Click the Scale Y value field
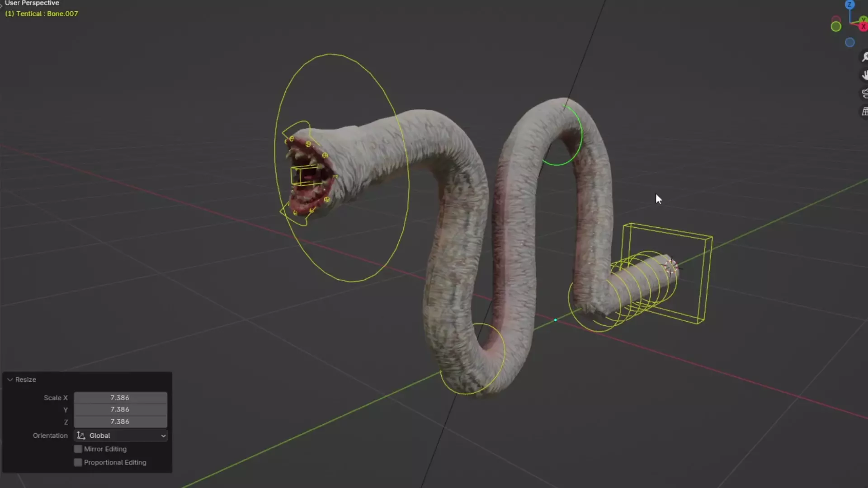Image resolution: width=868 pixels, height=488 pixels. pyautogui.click(x=120, y=409)
